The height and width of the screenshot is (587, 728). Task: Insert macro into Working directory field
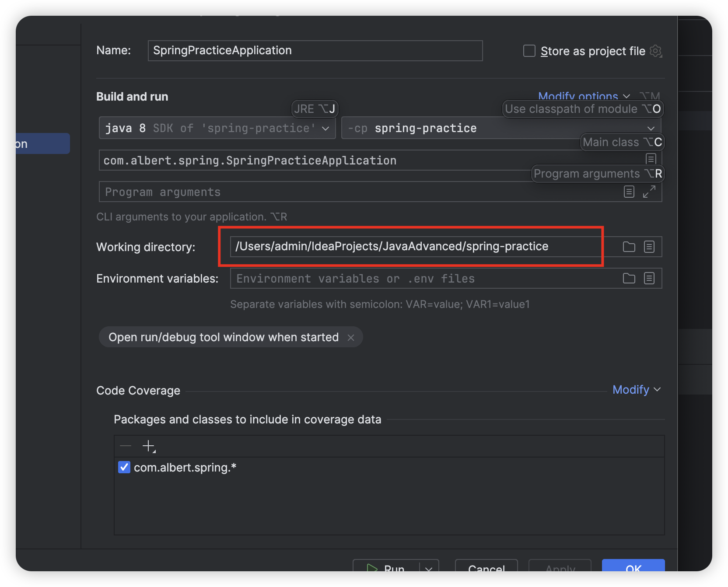pyautogui.click(x=649, y=247)
